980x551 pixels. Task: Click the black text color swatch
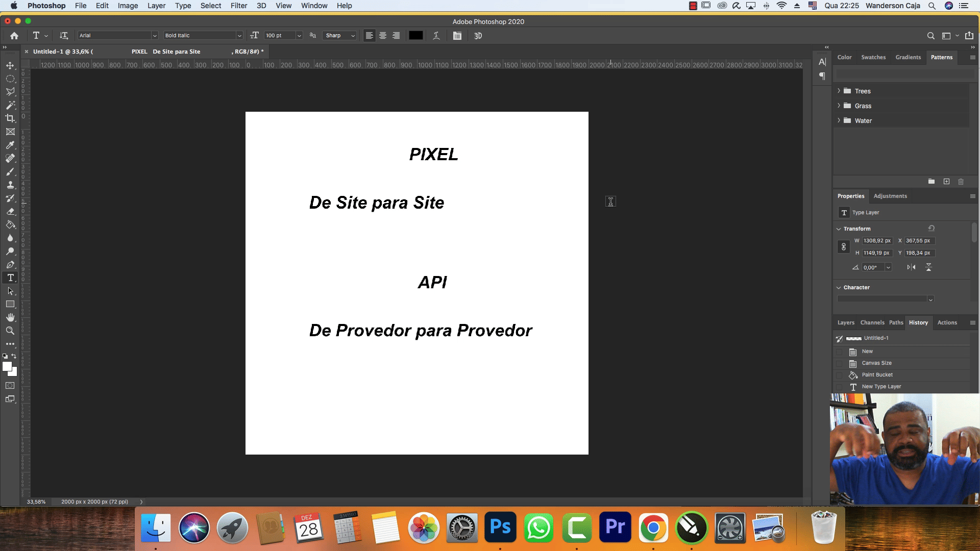415,36
